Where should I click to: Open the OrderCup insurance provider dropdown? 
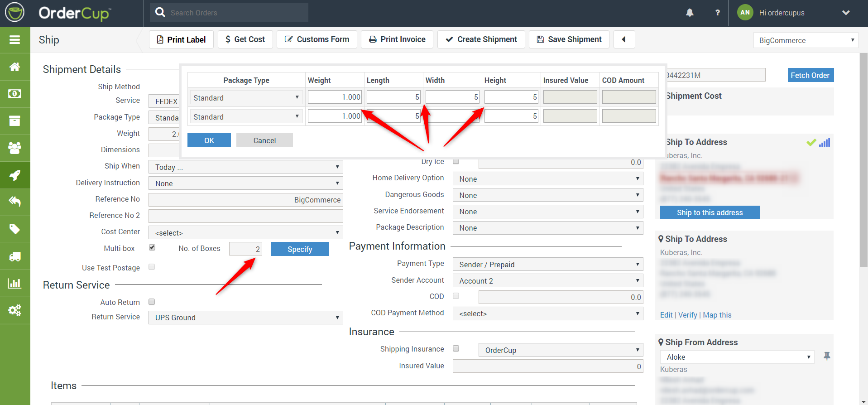(561, 350)
